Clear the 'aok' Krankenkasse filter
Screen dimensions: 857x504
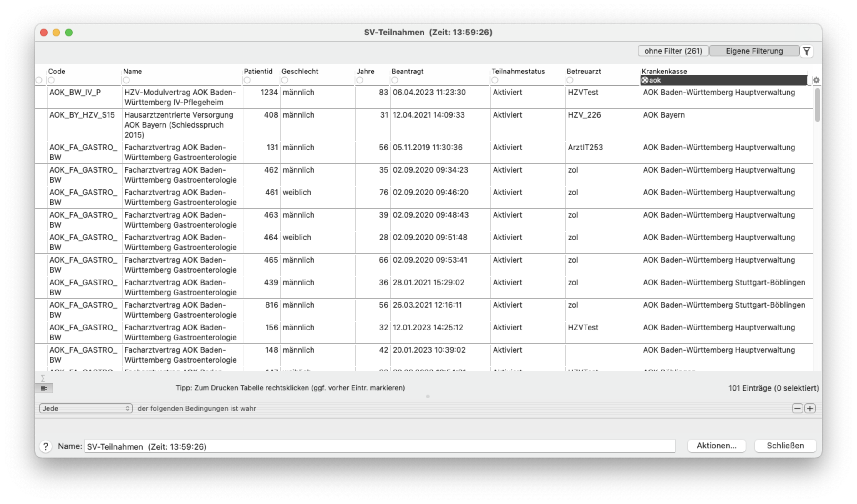[644, 80]
